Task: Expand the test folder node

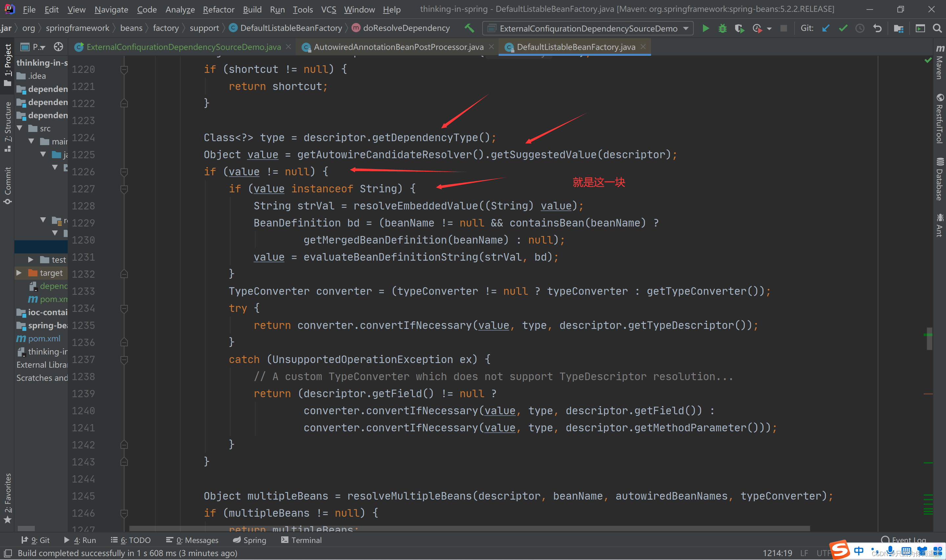Action: pyautogui.click(x=31, y=260)
